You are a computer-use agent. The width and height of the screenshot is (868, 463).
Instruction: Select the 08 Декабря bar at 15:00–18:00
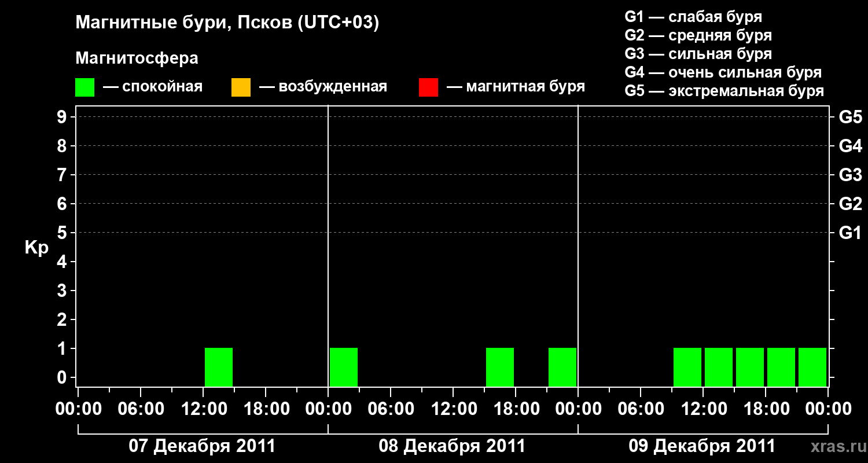[x=500, y=367]
